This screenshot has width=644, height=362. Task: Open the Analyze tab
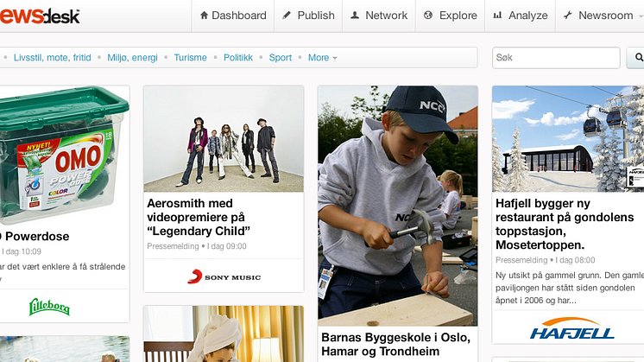[x=521, y=16]
